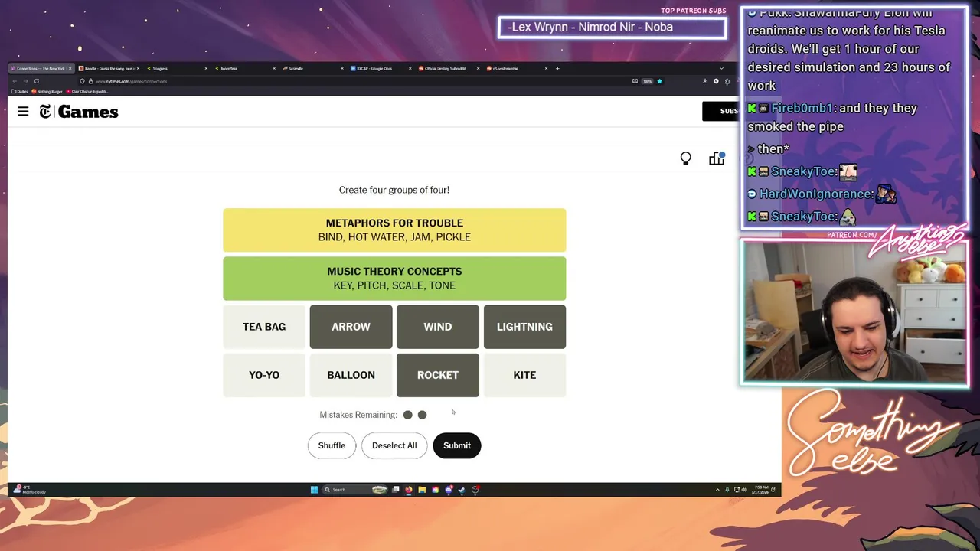Viewport: 980px width, 551px height.
Task: Open the Clair Obscur Expedition bookmark
Action: pyautogui.click(x=87, y=91)
